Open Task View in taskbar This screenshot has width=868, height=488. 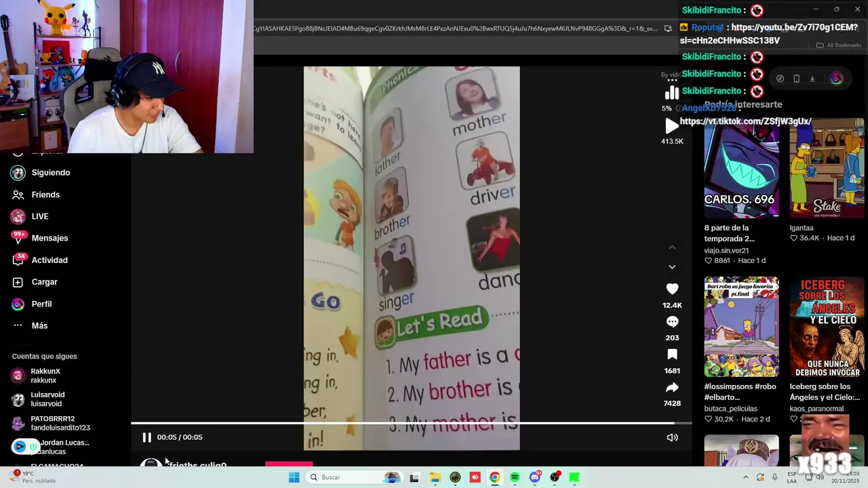[414, 477]
